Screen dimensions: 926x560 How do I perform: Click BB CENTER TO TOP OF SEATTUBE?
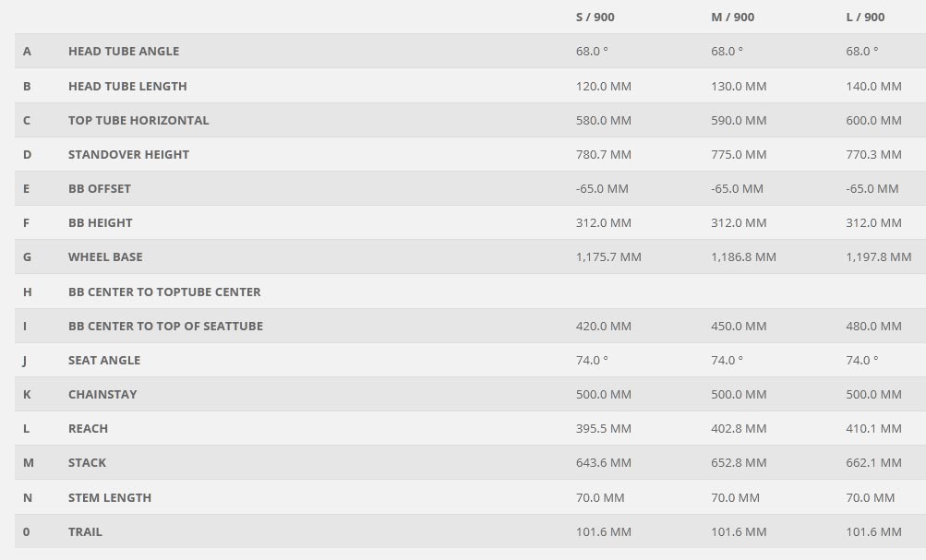[165, 326]
